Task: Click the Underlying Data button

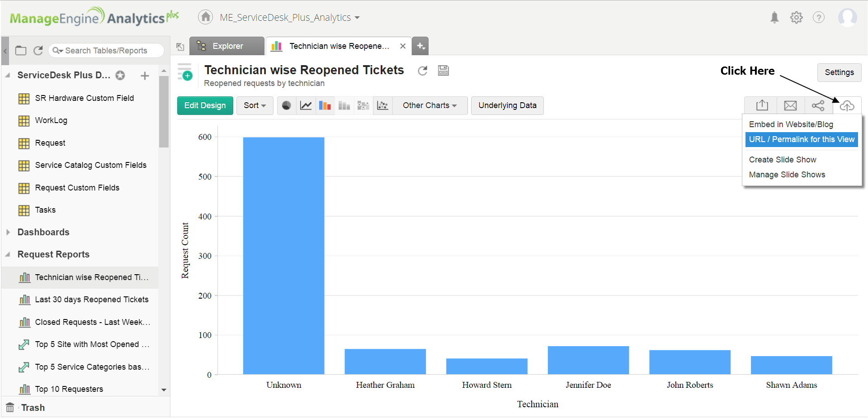Action: click(507, 105)
